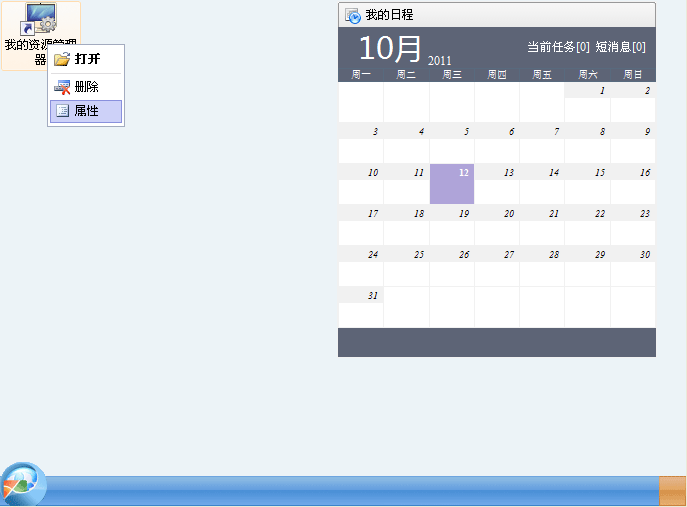
Task: Choose 打开 in the context menu
Action: pos(86,59)
